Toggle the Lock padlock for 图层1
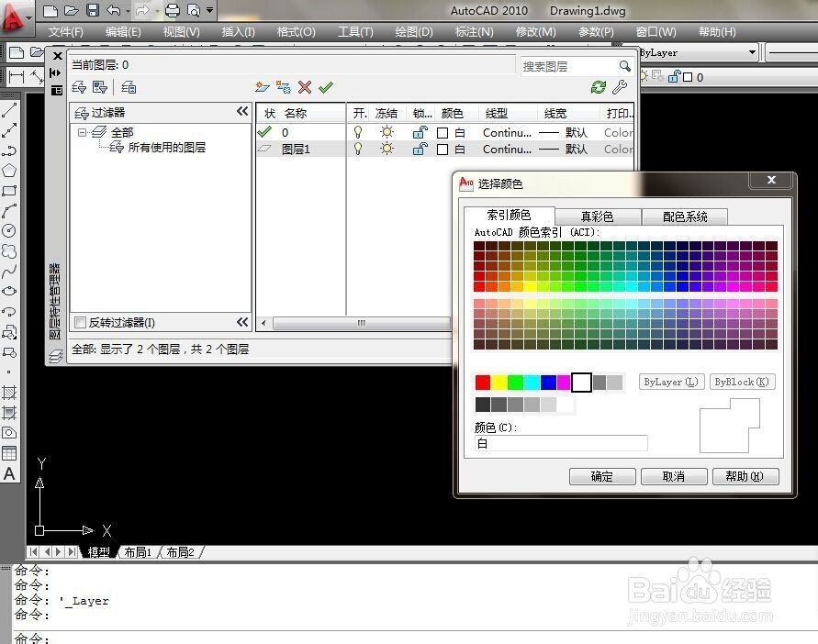 pos(420,150)
